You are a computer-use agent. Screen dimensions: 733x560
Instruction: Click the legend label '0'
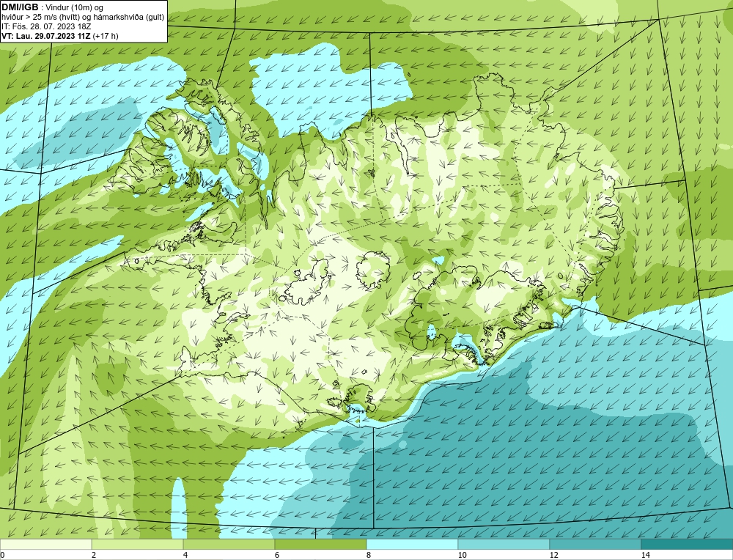pyautogui.click(x=2, y=555)
